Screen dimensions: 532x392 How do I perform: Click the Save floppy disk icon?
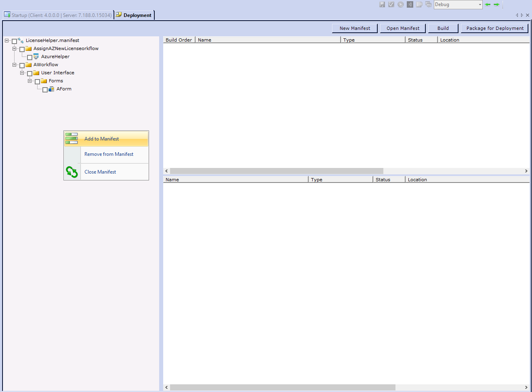[382, 4]
